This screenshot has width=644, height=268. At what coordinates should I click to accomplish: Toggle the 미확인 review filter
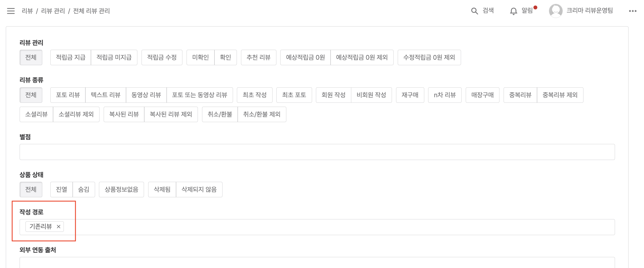(x=200, y=57)
